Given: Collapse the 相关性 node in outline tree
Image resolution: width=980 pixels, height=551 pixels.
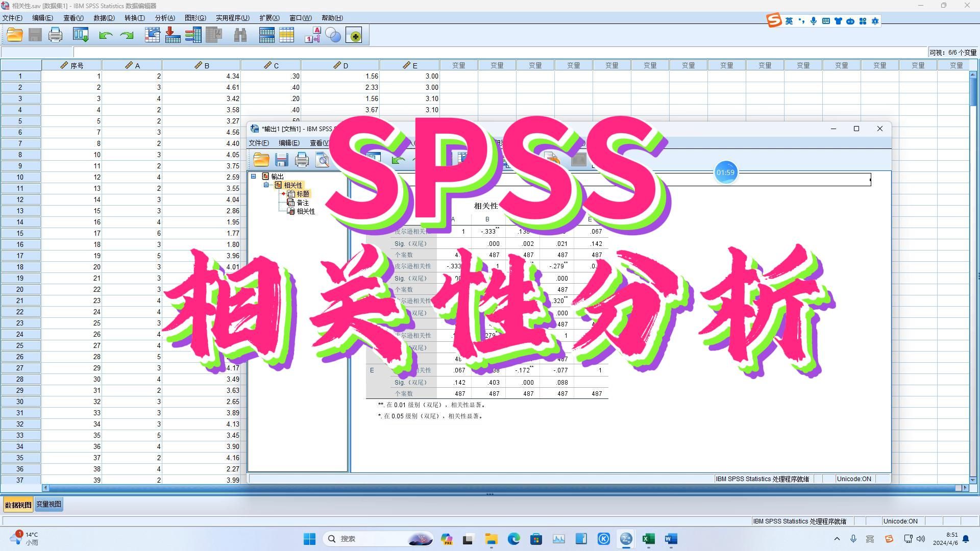Looking at the screenshot, I should pyautogui.click(x=266, y=185).
